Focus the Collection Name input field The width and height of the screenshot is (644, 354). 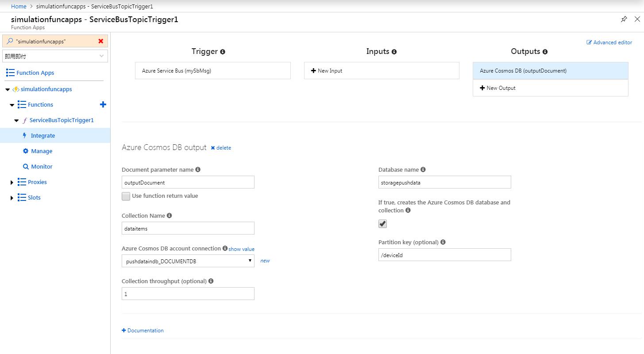[188, 228]
